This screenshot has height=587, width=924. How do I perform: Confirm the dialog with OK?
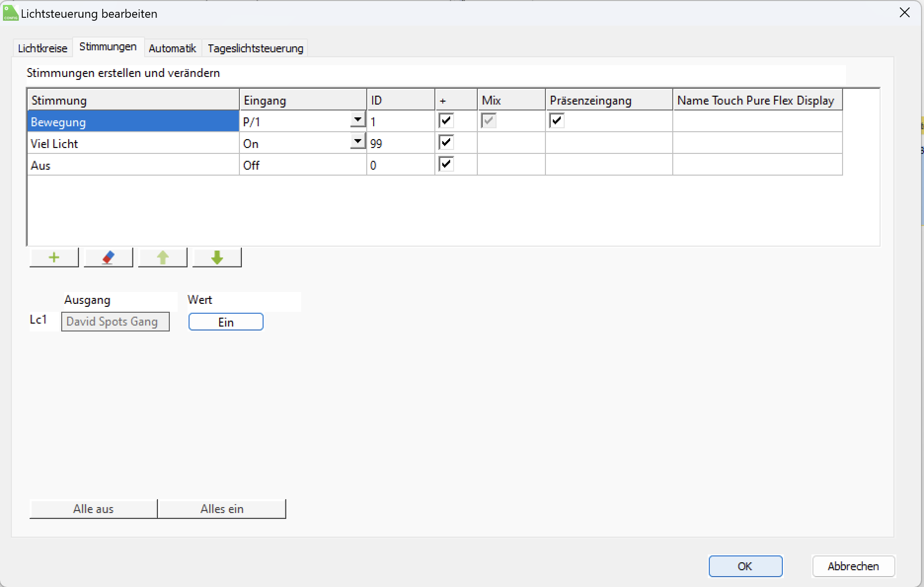click(745, 566)
